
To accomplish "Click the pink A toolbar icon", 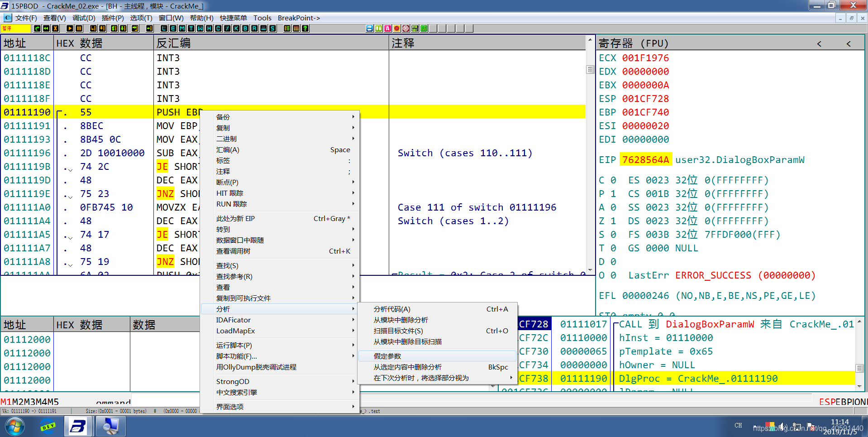I will tap(388, 28).
